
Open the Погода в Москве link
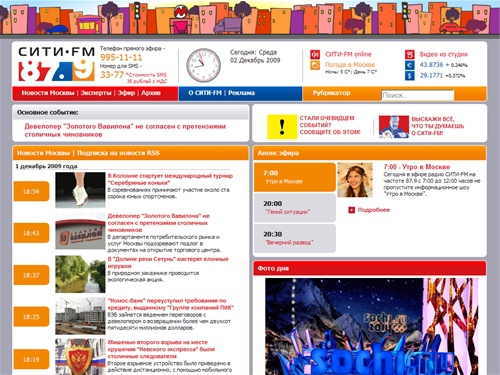350,65
